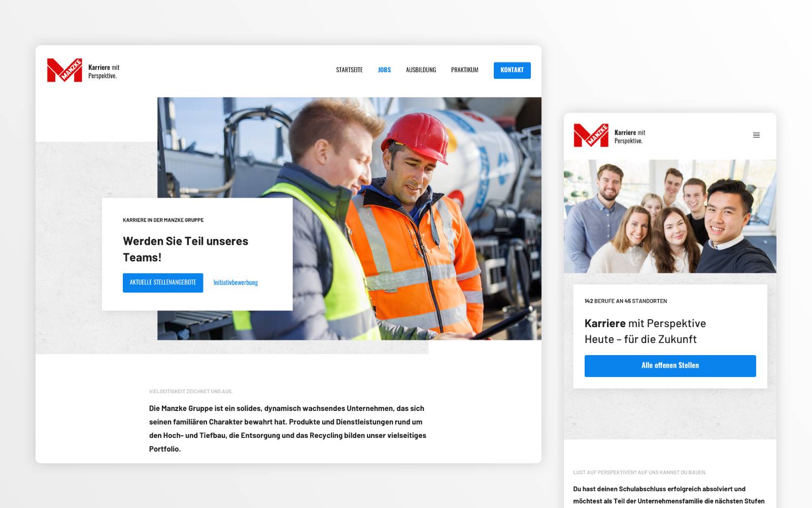Click the Manzke logo in the mobile view
This screenshot has width=812, height=508.
pyautogui.click(x=591, y=136)
